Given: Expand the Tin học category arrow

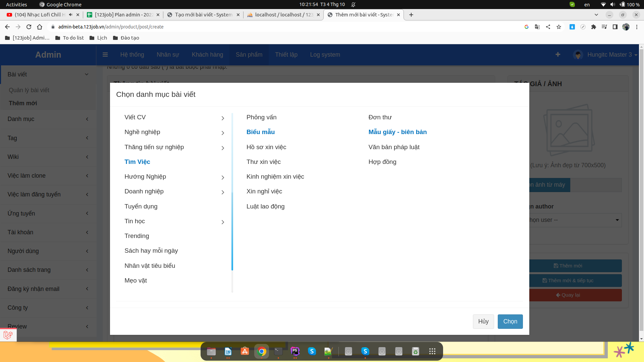Looking at the screenshot, I should 223,222.
